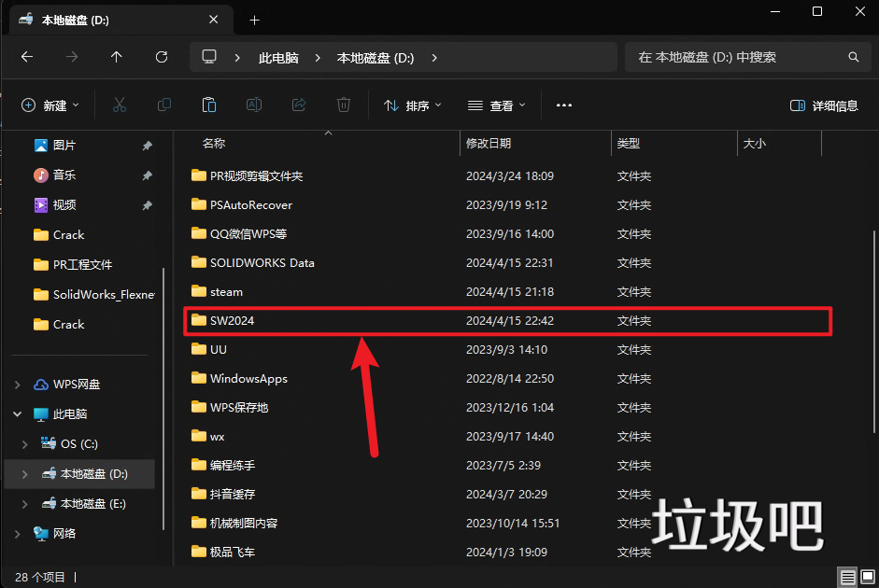Click the Cut icon in the toolbar

[x=119, y=105]
